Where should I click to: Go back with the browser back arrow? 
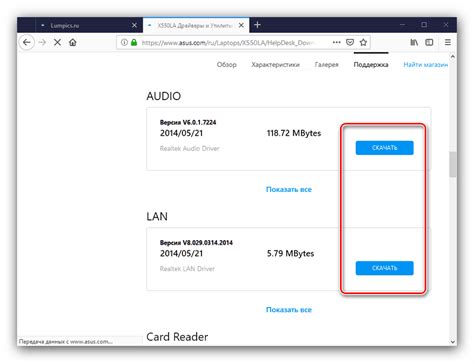27,42
